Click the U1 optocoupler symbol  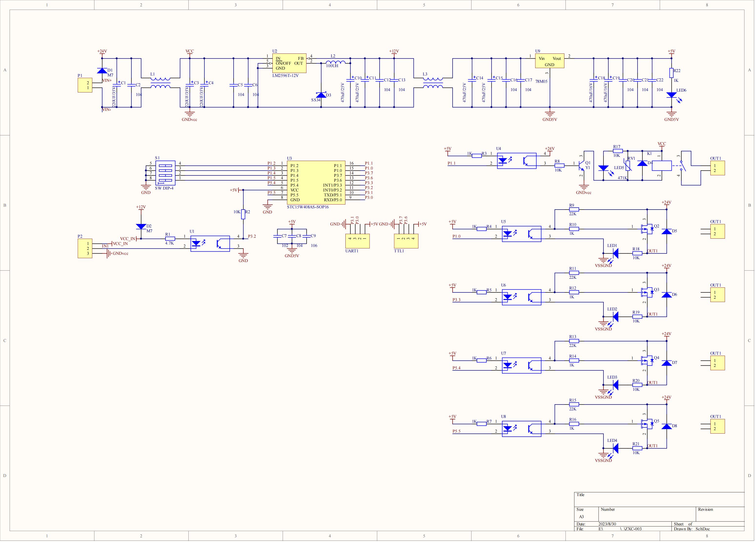[210, 244]
